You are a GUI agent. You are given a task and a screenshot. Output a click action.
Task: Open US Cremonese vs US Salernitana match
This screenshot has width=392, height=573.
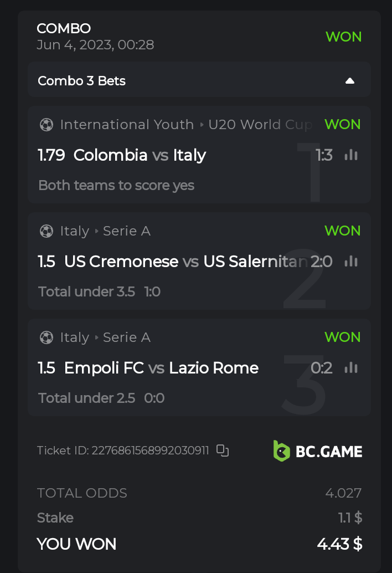click(x=185, y=262)
